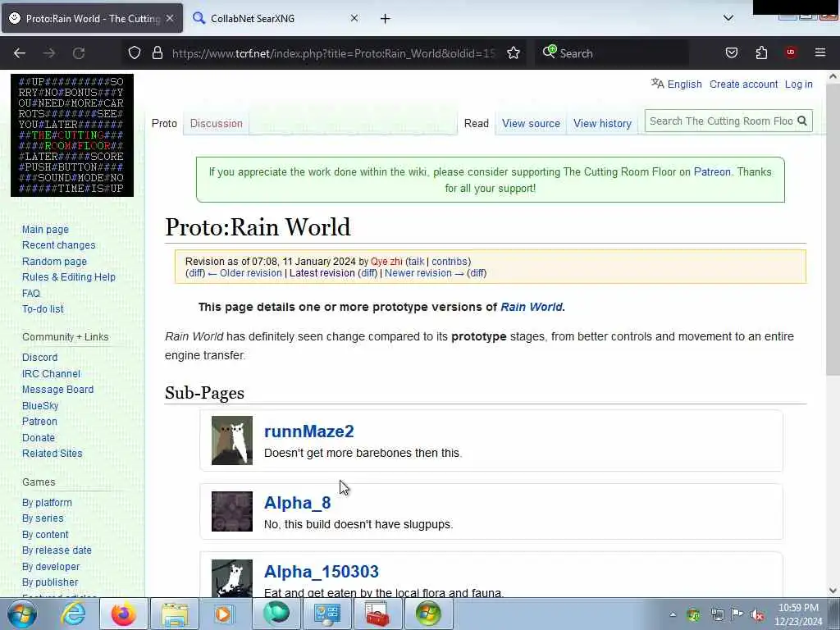Click the wiki search magnifier icon
This screenshot has height=630, width=840.
[802, 121]
